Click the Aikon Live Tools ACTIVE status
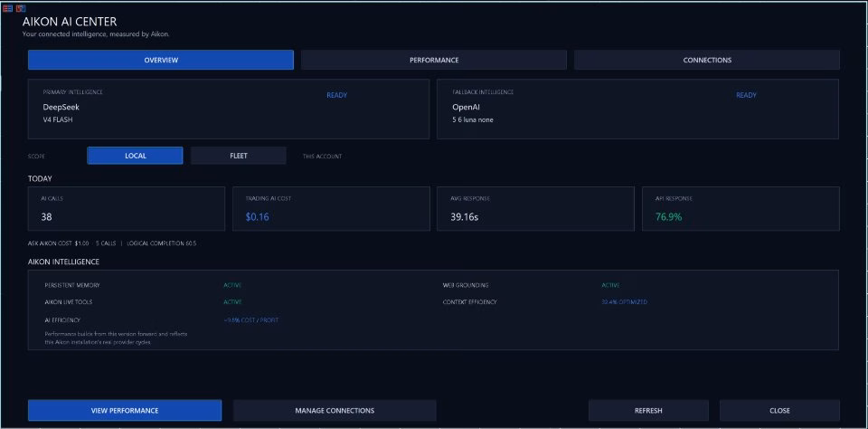The height and width of the screenshot is (429, 868). coord(232,302)
